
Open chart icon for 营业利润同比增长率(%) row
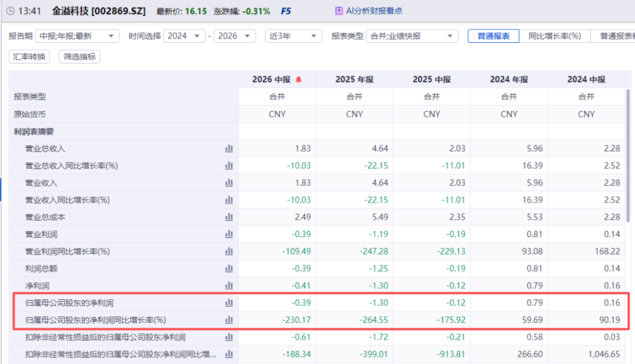point(229,251)
